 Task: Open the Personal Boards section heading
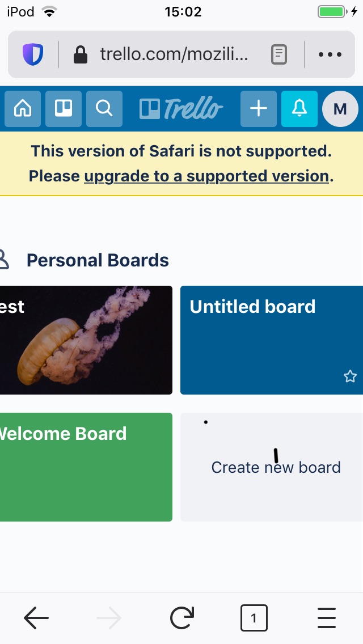(97, 260)
